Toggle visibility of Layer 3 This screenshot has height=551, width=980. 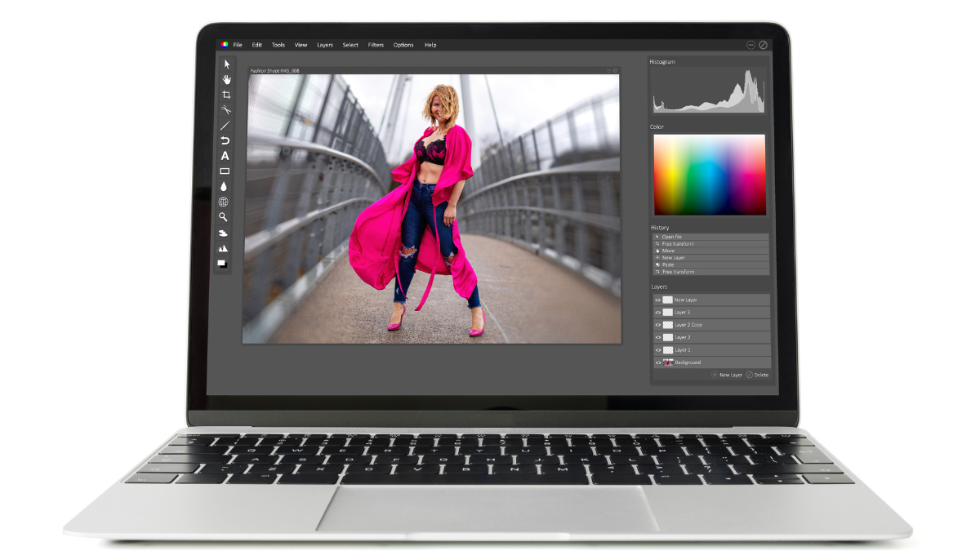[658, 313]
